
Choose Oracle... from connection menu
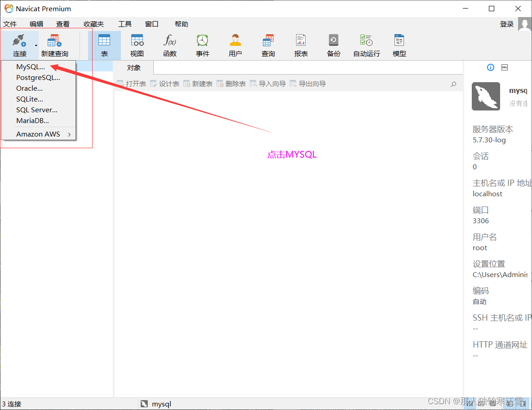(38, 88)
